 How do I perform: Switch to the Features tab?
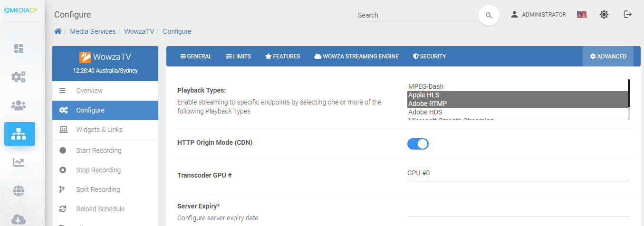pos(282,56)
